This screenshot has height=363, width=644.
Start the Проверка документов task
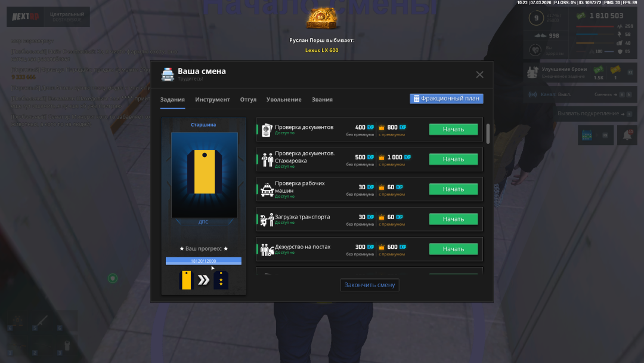(453, 130)
